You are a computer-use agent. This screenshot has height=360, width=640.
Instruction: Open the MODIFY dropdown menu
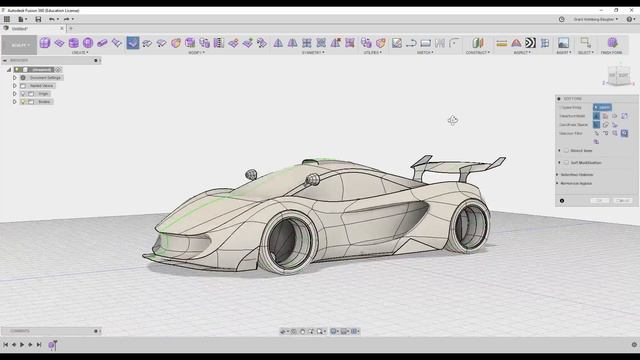(x=196, y=52)
